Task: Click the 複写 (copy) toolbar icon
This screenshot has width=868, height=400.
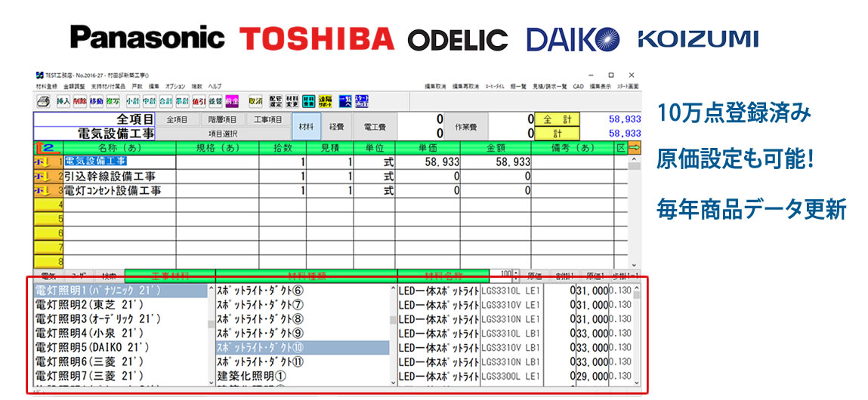Action: pos(112,101)
